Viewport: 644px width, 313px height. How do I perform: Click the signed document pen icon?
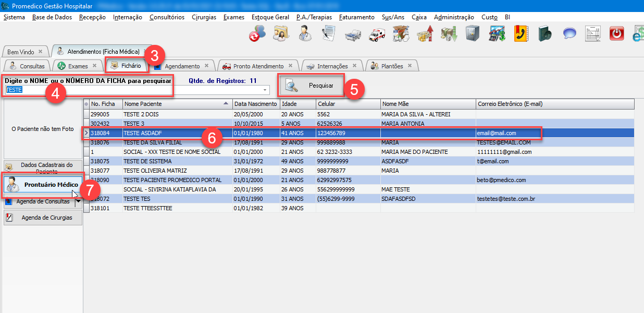328,34
